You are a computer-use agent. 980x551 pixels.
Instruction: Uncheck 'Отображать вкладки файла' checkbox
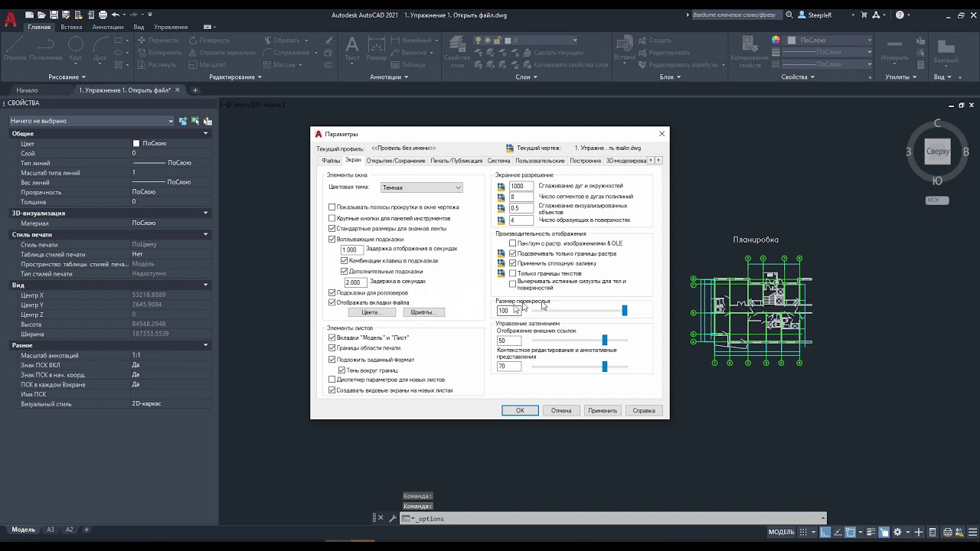pyautogui.click(x=332, y=302)
